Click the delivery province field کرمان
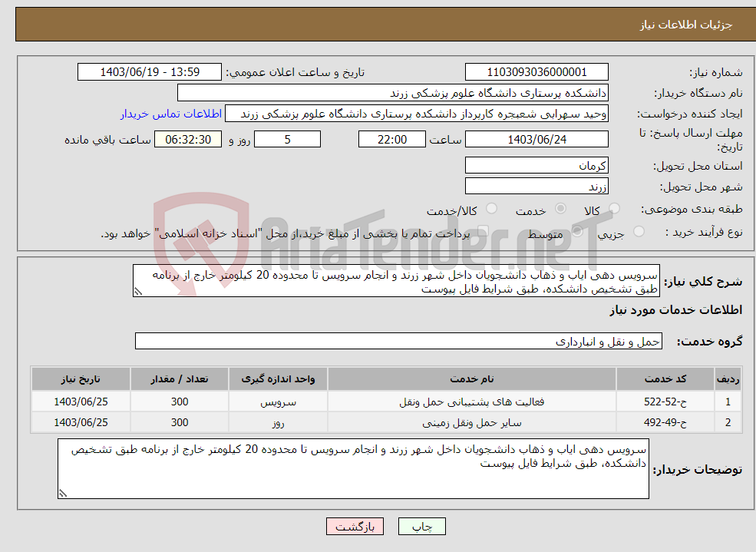Viewport: 756px width, 552px height. 536,165
